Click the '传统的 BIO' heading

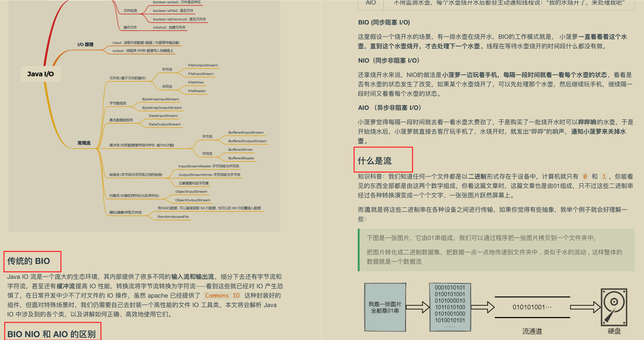tap(29, 261)
